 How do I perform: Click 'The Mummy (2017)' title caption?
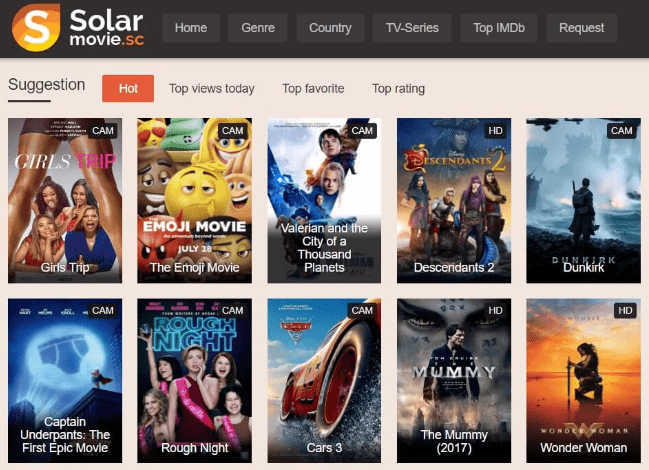click(x=454, y=441)
